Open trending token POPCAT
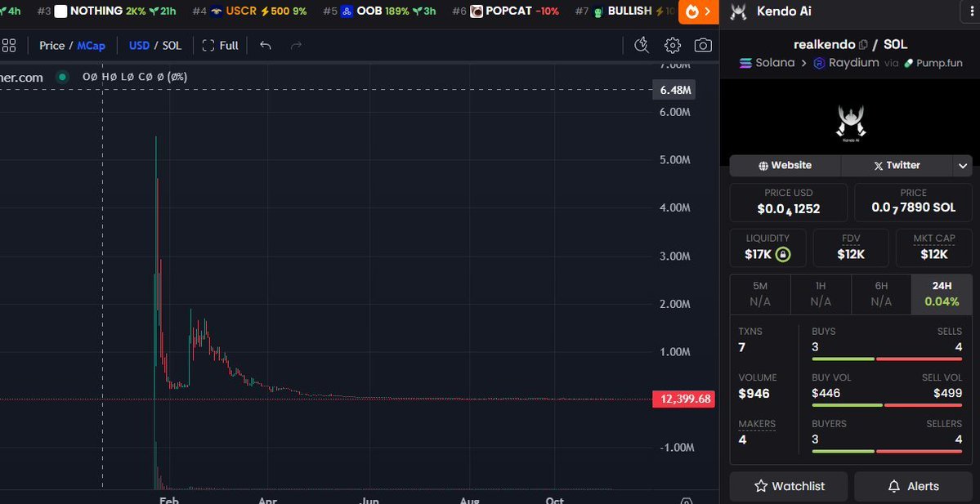Screen dimensions: 980x504 [506, 11]
